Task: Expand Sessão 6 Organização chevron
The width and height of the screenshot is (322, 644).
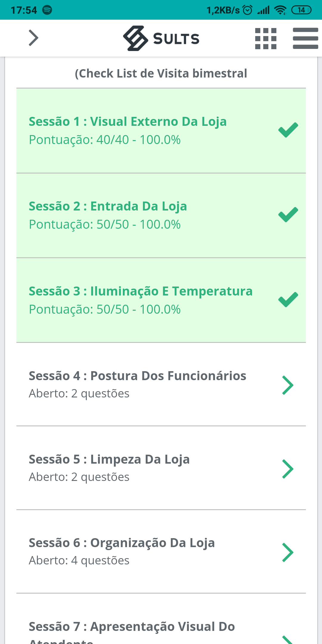Action: coord(288,552)
